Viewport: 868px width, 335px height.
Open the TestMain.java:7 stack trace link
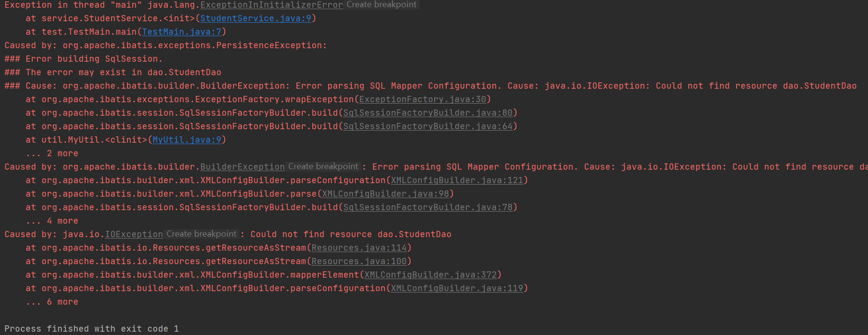pyautogui.click(x=181, y=32)
